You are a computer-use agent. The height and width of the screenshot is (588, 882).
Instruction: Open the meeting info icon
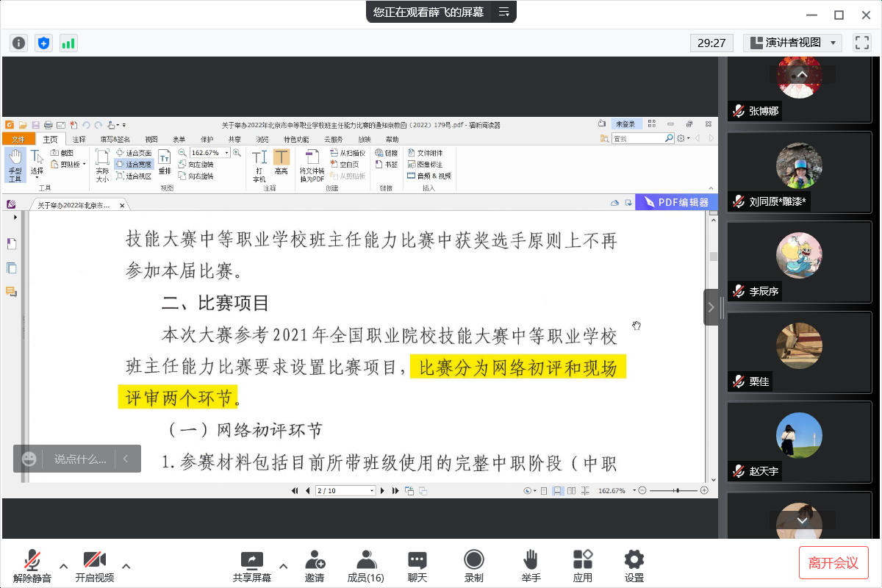(18, 43)
